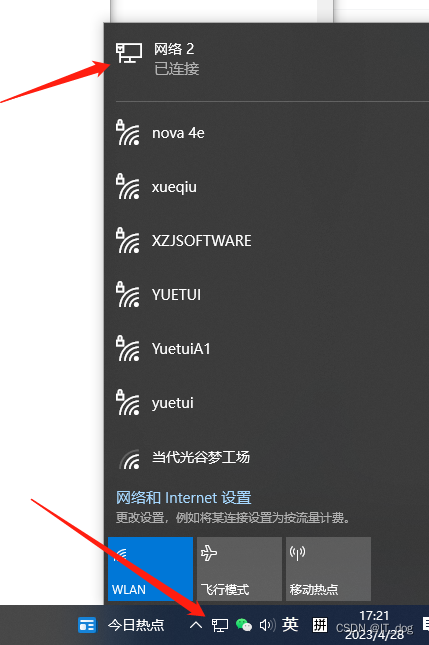Toggle the 移动热点 mobile hotspot tile
The height and width of the screenshot is (645, 429).
click(328, 568)
